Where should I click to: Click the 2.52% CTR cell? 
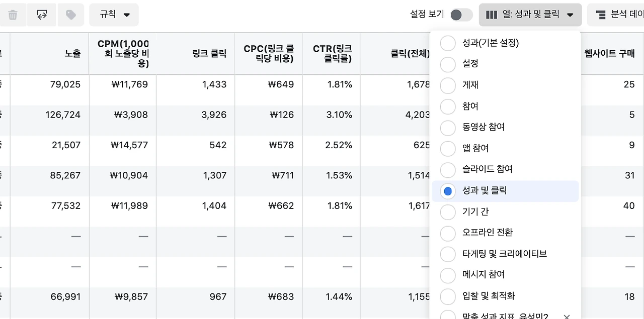click(339, 145)
